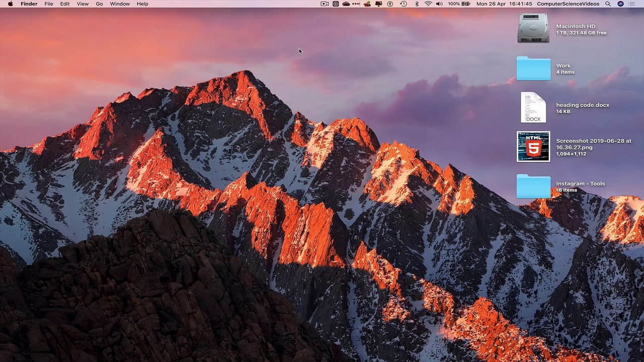This screenshot has height=362, width=644.
Task: Select the heading code.docx file
Action: click(x=533, y=108)
